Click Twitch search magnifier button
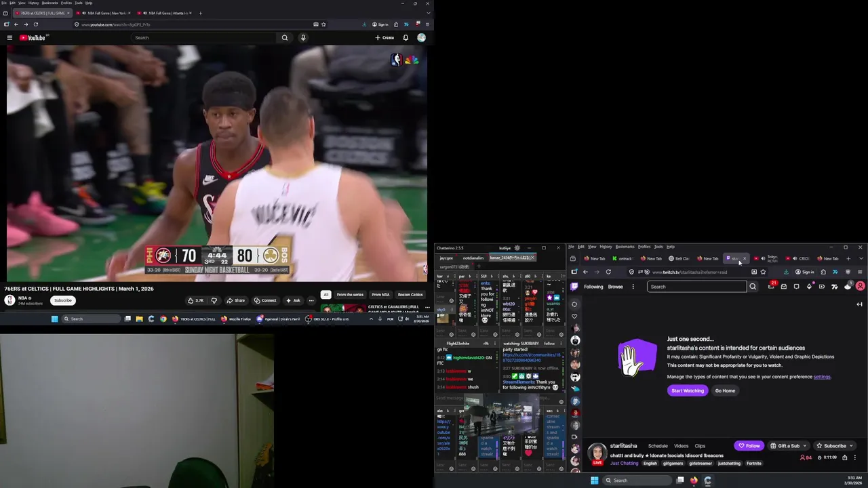868x488 pixels. (753, 287)
